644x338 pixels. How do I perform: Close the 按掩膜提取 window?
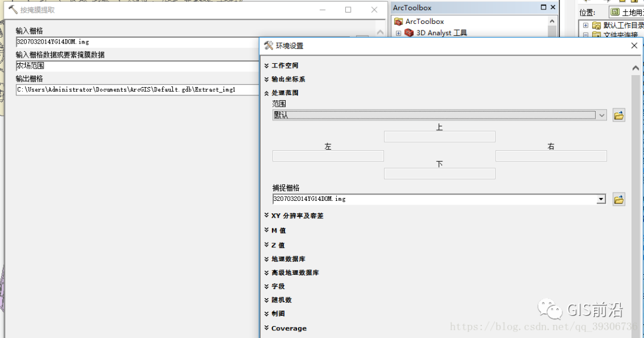tap(374, 10)
